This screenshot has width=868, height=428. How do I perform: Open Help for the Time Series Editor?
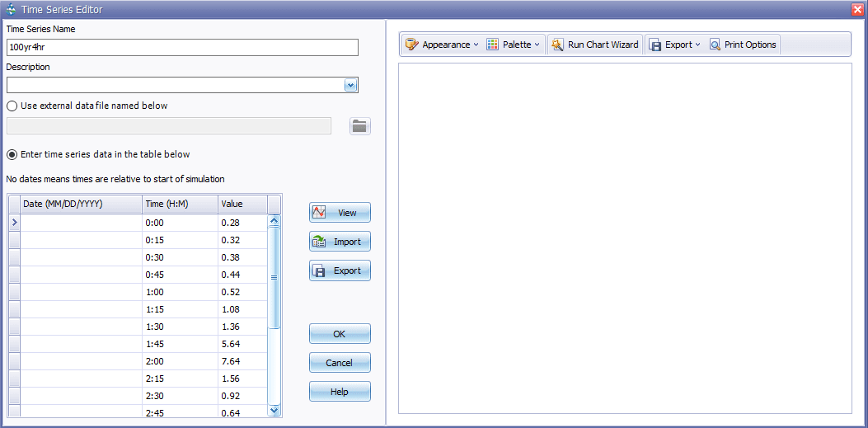click(340, 392)
